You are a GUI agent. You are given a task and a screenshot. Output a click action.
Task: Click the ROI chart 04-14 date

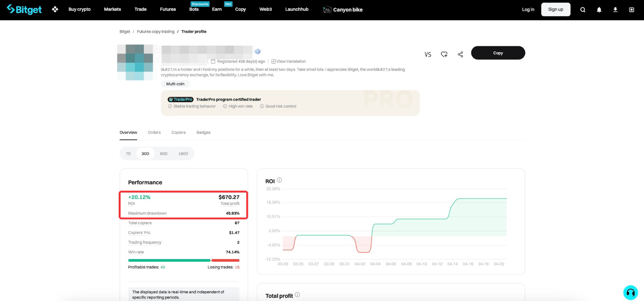coord(452,264)
